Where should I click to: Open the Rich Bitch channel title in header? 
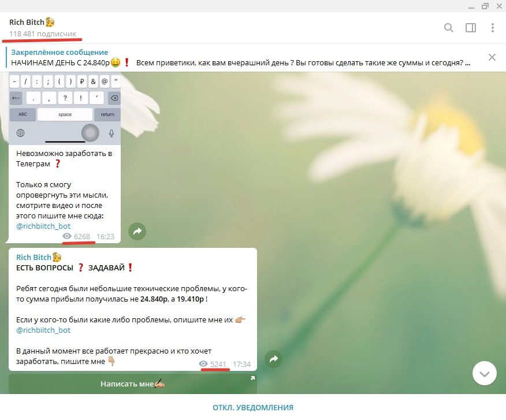(x=32, y=22)
